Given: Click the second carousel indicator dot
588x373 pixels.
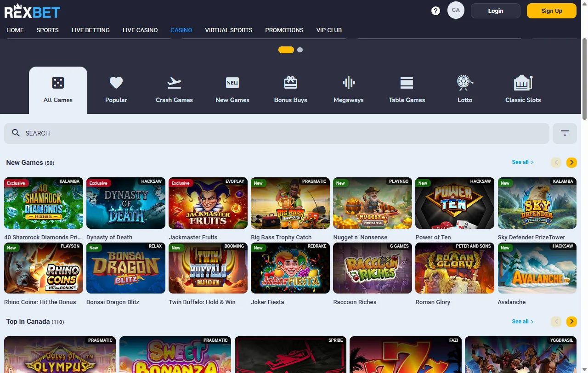Looking at the screenshot, I should (300, 50).
